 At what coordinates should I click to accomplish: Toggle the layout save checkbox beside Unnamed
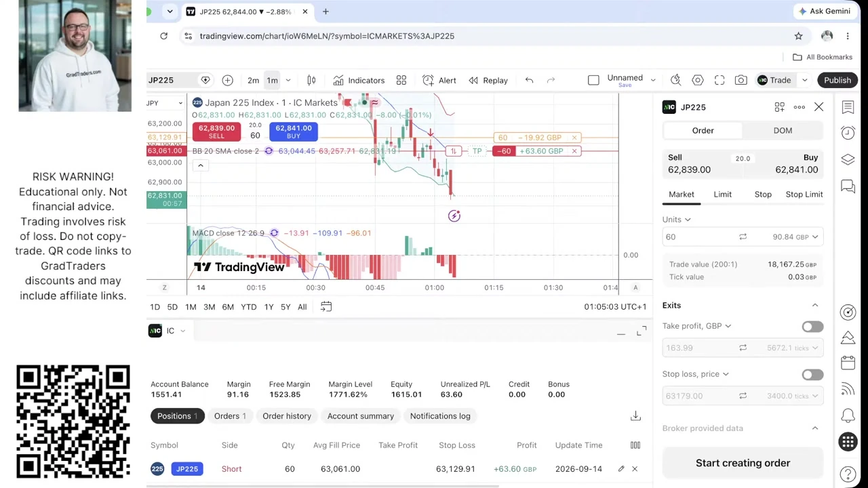[x=593, y=80]
